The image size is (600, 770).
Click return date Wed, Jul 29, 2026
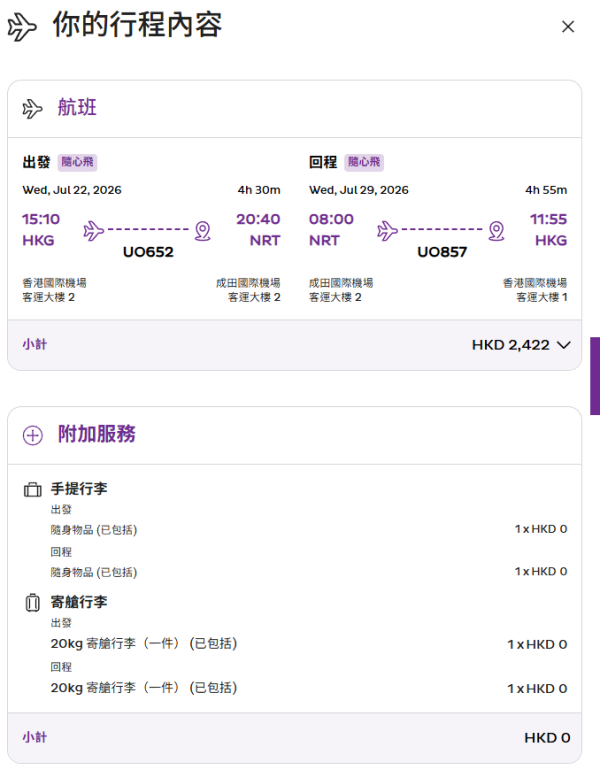tap(358, 190)
